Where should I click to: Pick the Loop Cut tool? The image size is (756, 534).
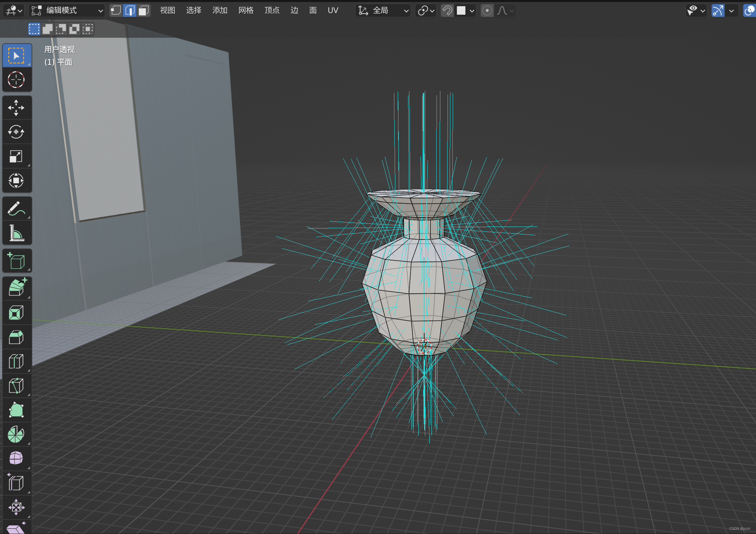click(16, 361)
